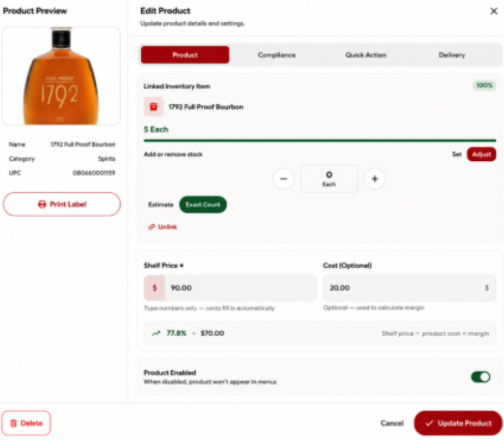Select the Estimate count option
The width and height of the screenshot is (504, 440).
(160, 205)
